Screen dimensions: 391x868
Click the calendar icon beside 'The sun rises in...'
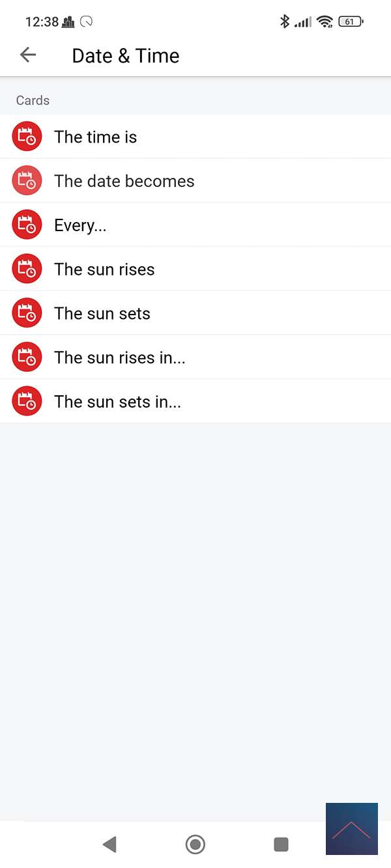pyautogui.click(x=27, y=357)
